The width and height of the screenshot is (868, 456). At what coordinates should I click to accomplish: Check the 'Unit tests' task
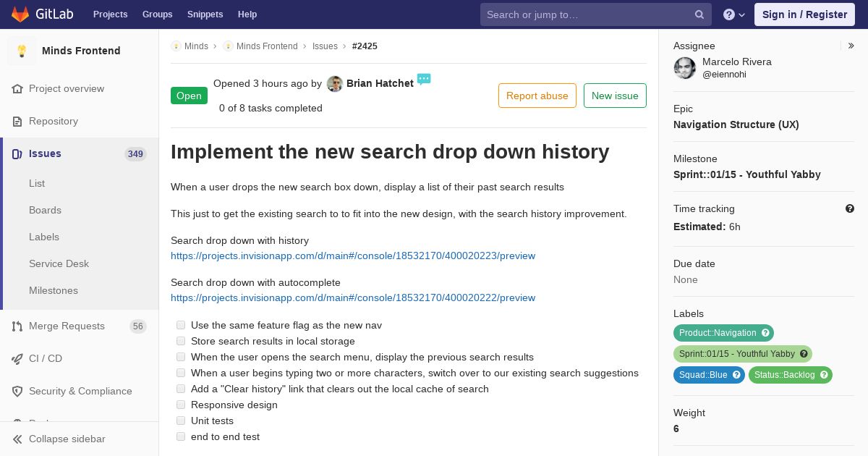[x=181, y=421]
